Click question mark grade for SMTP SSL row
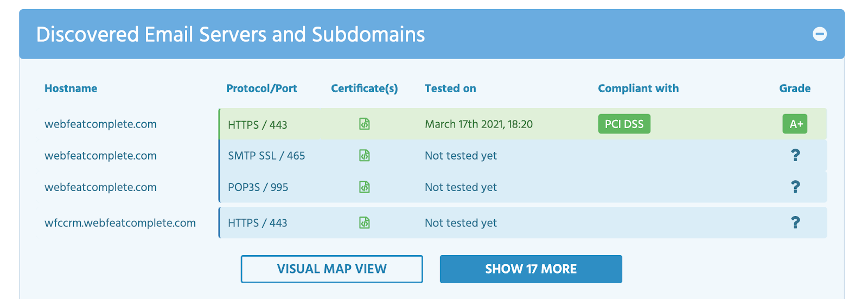The height and width of the screenshot is (299, 868). pyautogui.click(x=795, y=155)
